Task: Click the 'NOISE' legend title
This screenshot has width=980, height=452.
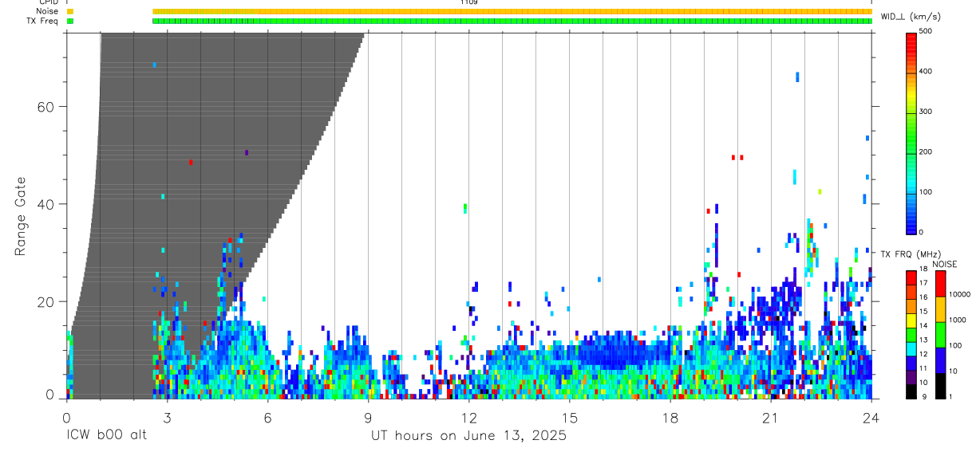Action: 945,265
